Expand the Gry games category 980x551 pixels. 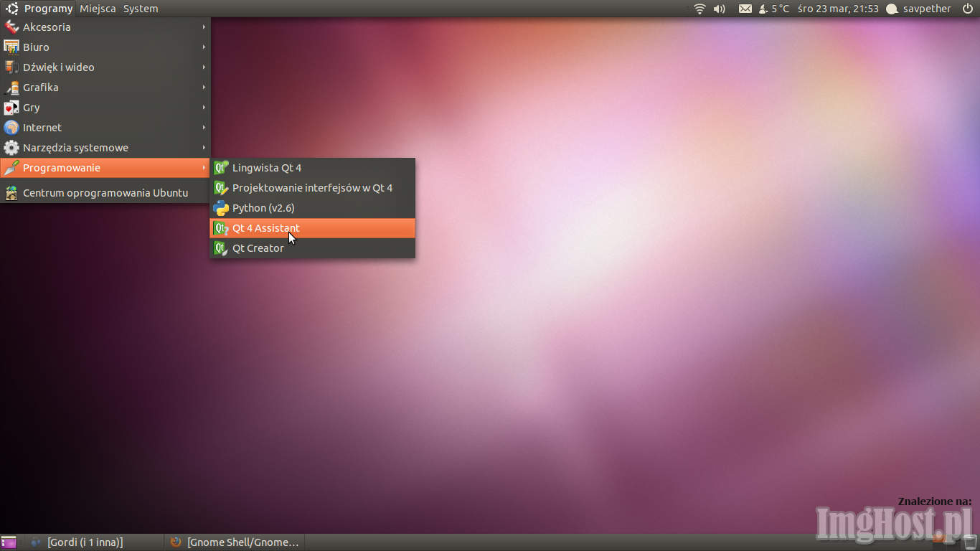tap(105, 108)
